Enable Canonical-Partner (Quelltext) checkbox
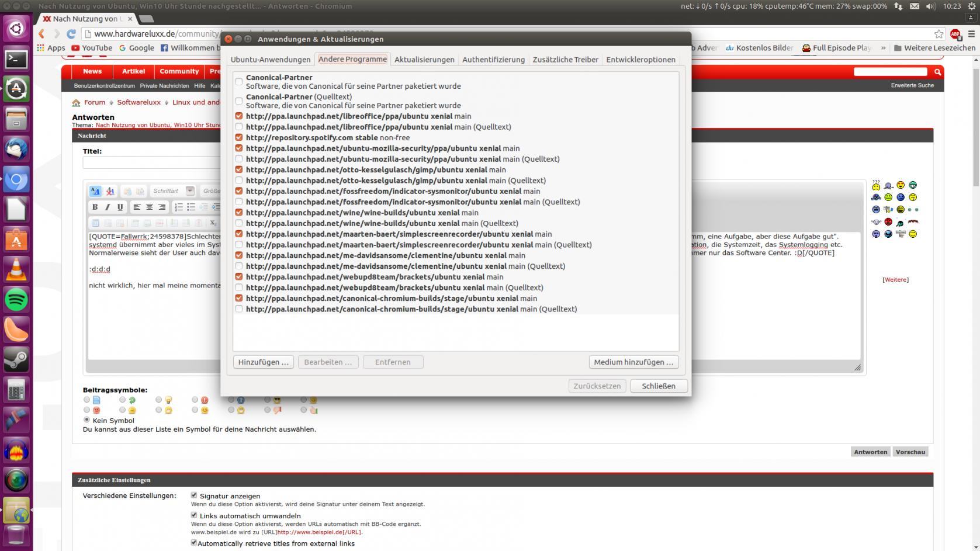The height and width of the screenshot is (551, 980). point(238,101)
